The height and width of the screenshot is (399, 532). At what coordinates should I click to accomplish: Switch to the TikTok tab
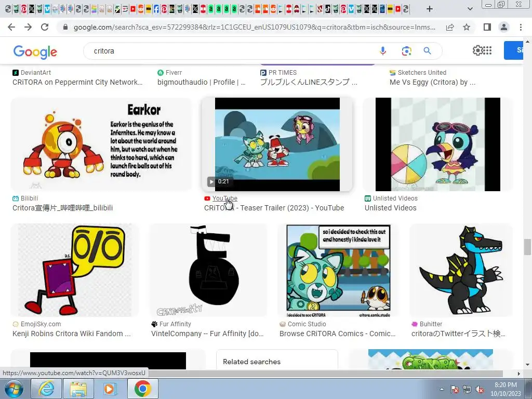327,9
